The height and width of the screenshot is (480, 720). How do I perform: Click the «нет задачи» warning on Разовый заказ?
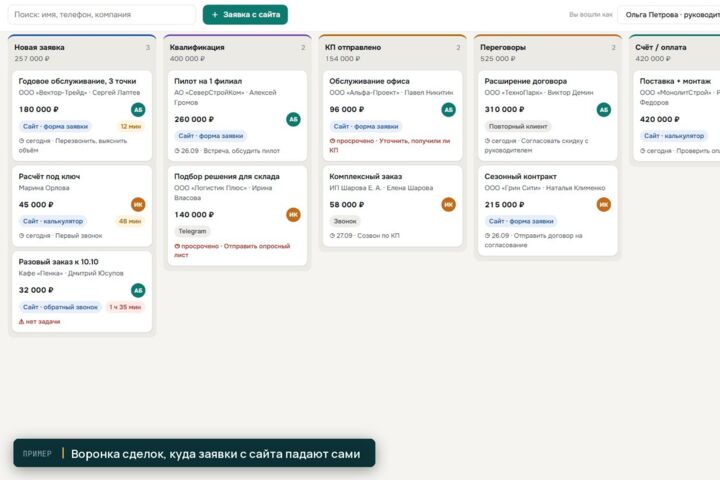coord(39,322)
